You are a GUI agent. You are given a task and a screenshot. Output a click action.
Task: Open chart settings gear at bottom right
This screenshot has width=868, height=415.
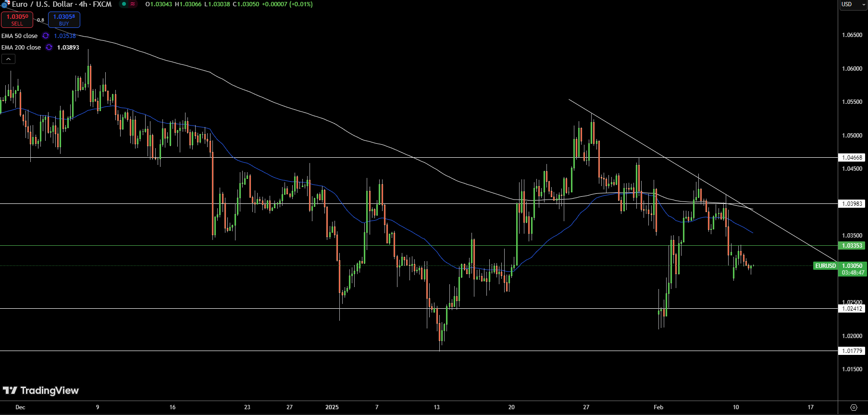pyautogui.click(x=854, y=407)
